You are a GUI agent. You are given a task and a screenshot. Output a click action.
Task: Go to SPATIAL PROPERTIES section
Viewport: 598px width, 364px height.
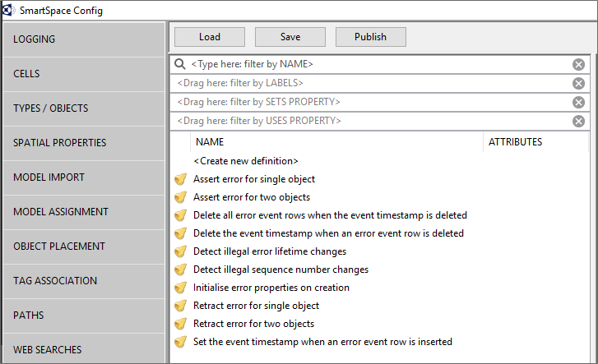tap(84, 143)
